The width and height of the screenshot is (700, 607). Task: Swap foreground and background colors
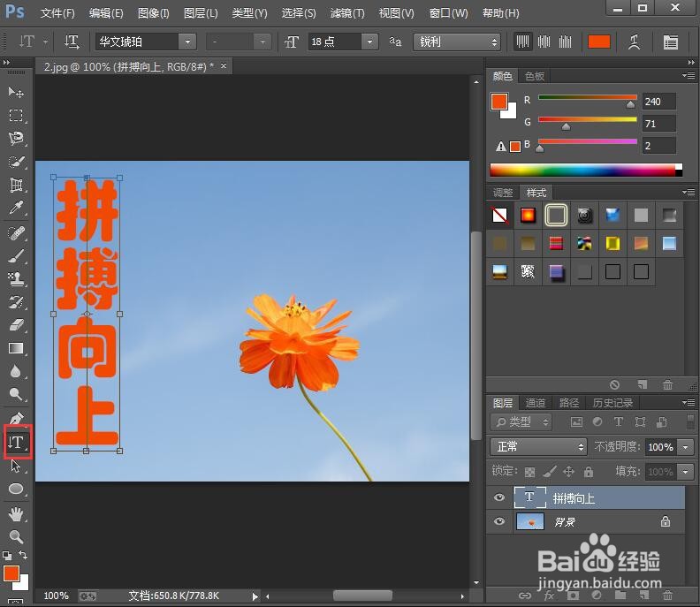(23, 555)
